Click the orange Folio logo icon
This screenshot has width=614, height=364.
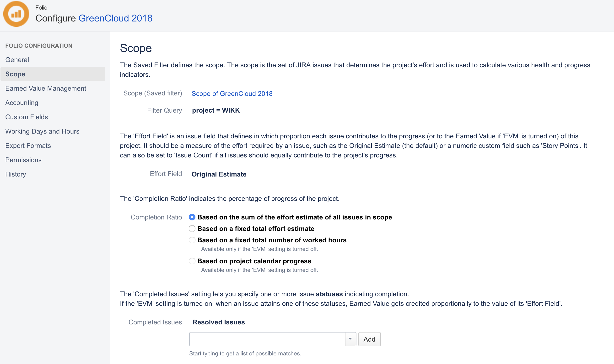pos(16,14)
